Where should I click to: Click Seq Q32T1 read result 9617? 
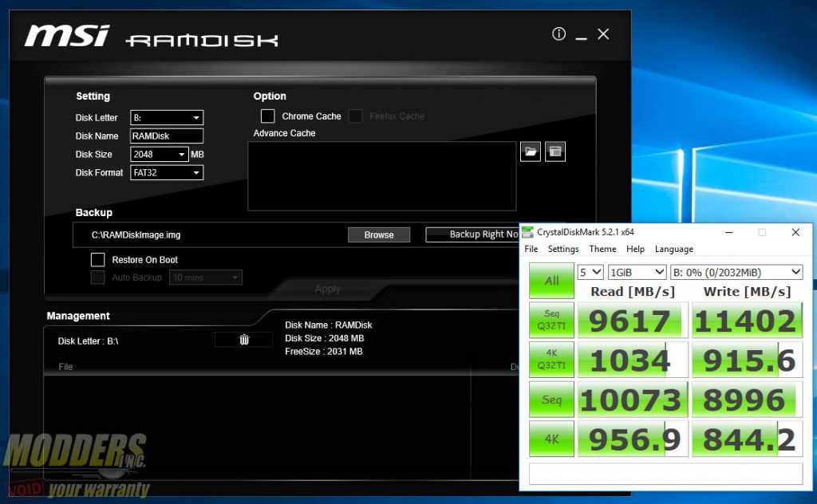(x=633, y=321)
